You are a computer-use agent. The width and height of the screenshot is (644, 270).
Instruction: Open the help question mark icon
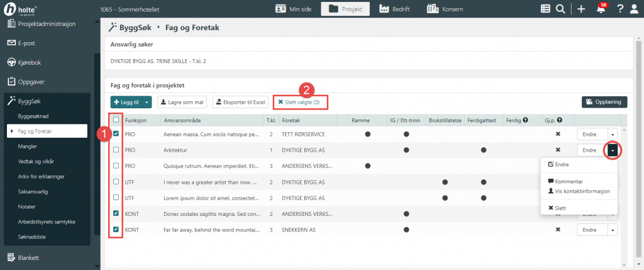coord(621,9)
